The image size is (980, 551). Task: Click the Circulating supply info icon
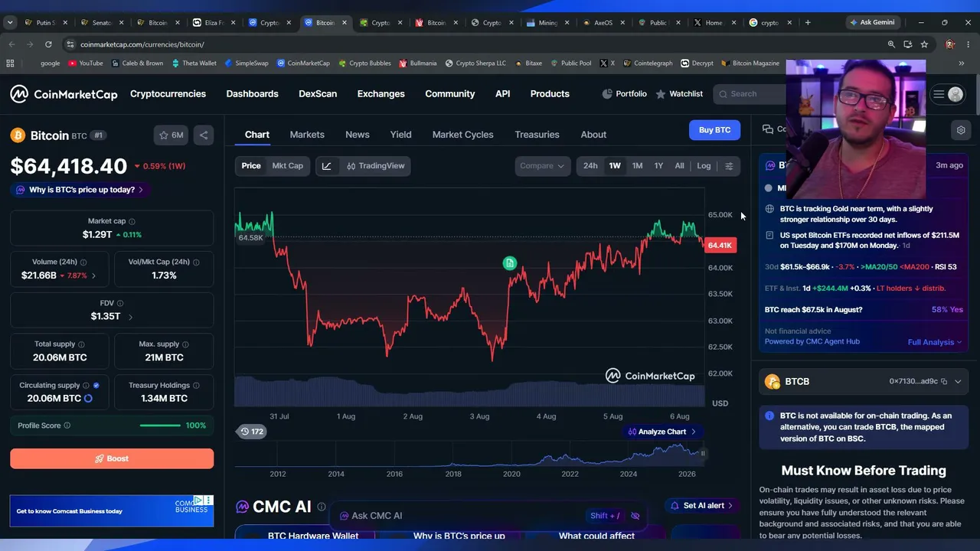(x=86, y=386)
